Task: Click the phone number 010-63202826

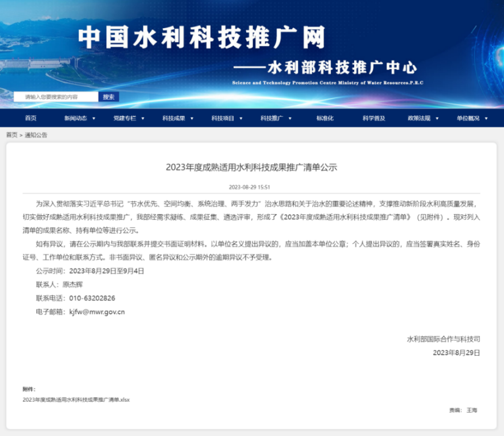Action: tap(92, 298)
